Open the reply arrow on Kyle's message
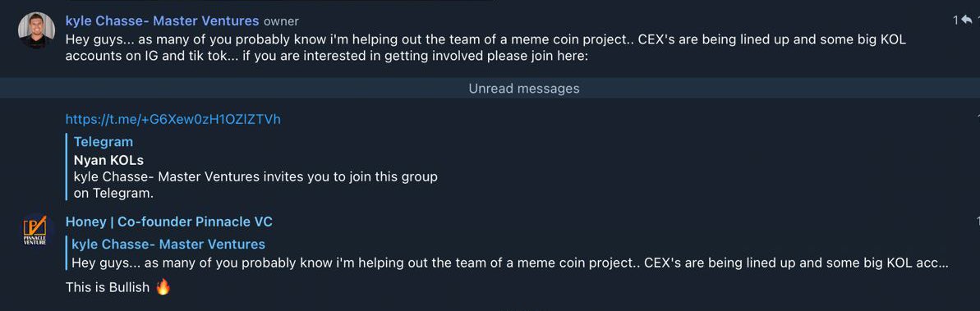The width and height of the screenshot is (980, 311). coord(966,21)
